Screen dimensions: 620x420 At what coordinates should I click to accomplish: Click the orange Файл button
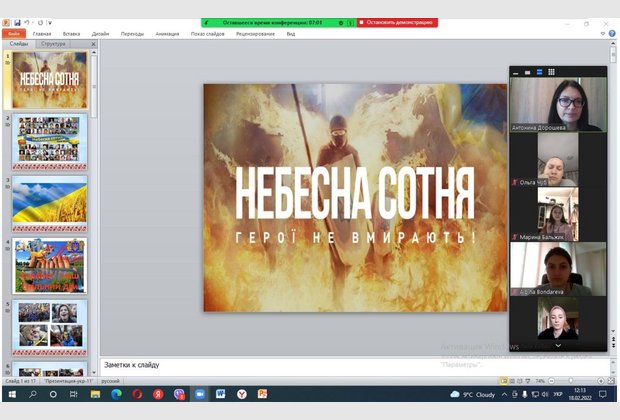[13, 33]
